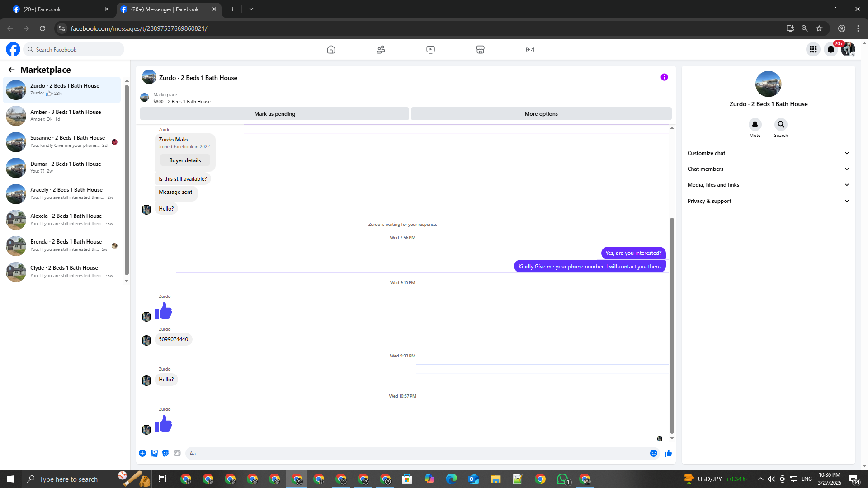This screenshot has height=488, width=868.
Task: Open a new browser tab
Action: point(232,9)
